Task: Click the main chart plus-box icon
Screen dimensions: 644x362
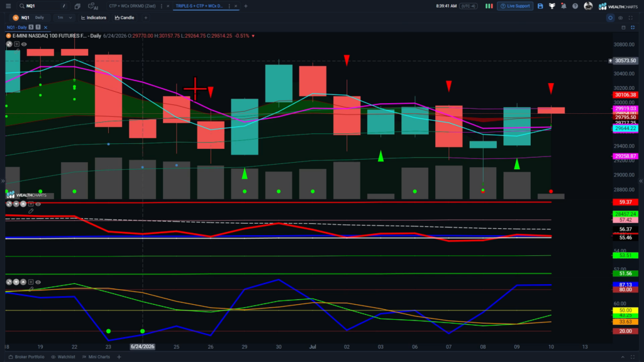Action: tap(17, 44)
